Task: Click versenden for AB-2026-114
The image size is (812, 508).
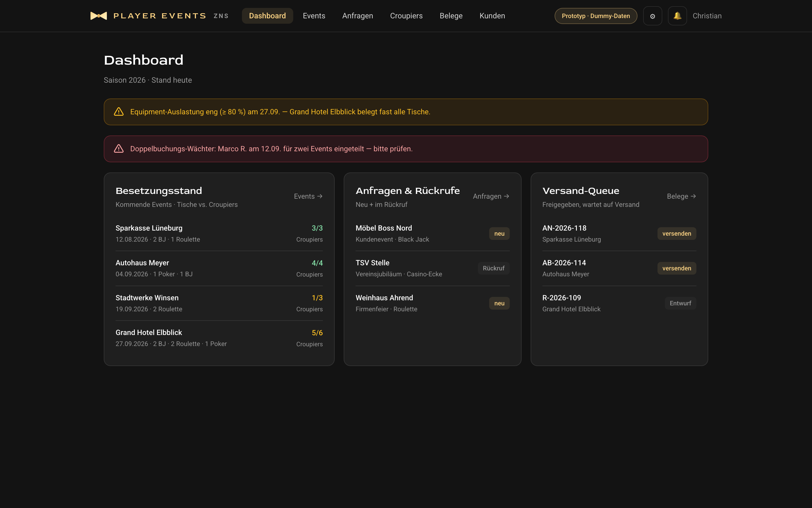Action: tap(676, 268)
